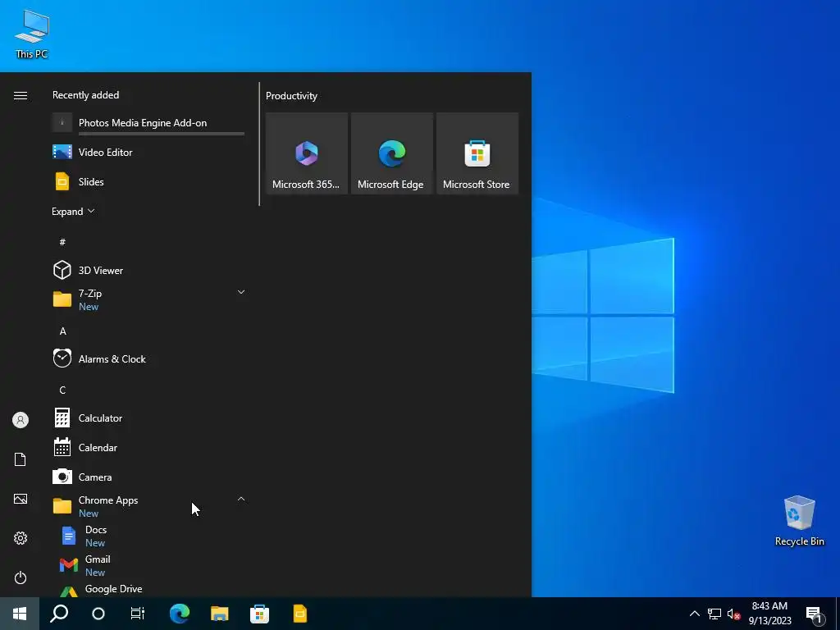This screenshot has height=630, width=840.
Task: Launch Video Editor from recently added
Action: pyautogui.click(x=148, y=152)
